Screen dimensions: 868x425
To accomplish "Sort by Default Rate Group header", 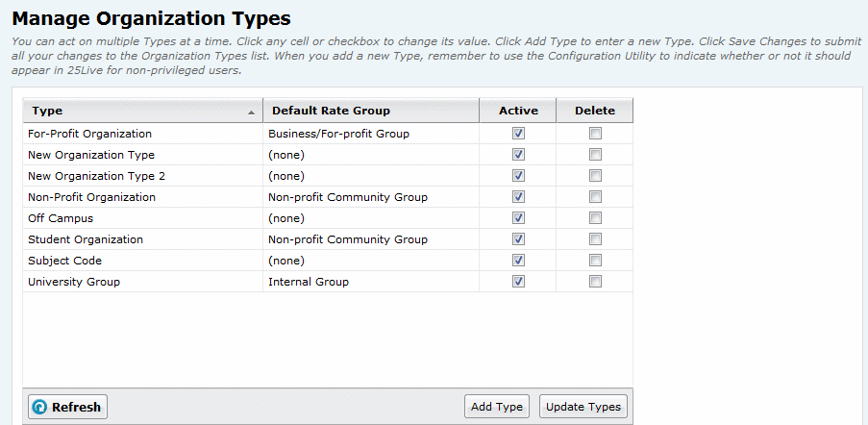I will [371, 111].
